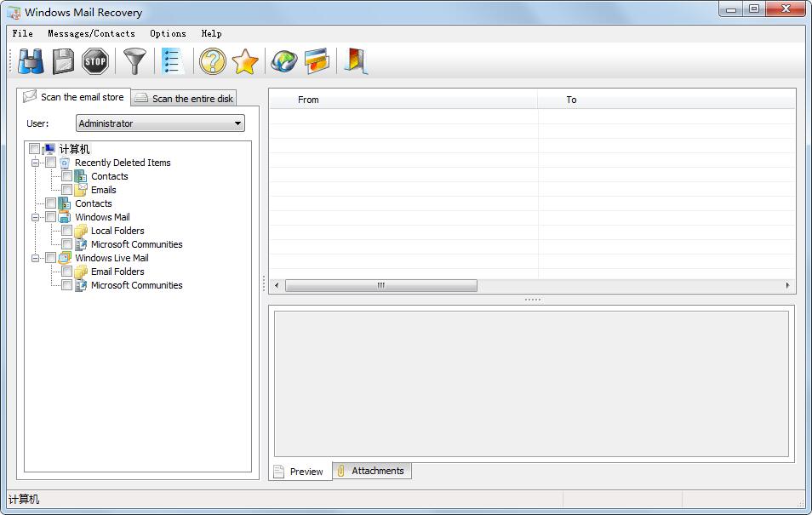The height and width of the screenshot is (515, 812).
Task: Open the User Administrator dropdown
Action: 160,123
